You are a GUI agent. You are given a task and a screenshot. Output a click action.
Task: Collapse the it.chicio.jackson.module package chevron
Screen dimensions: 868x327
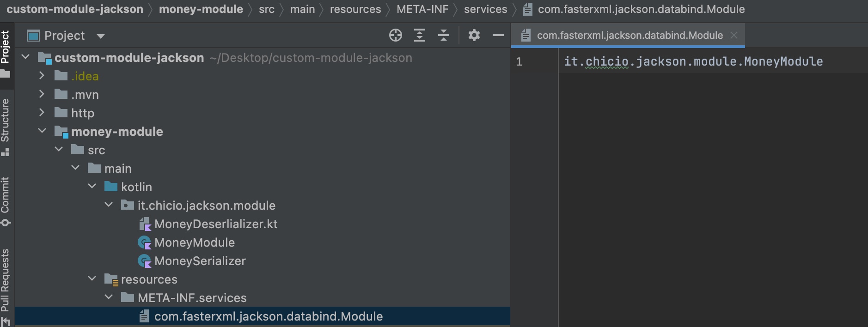(x=109, y=205)
